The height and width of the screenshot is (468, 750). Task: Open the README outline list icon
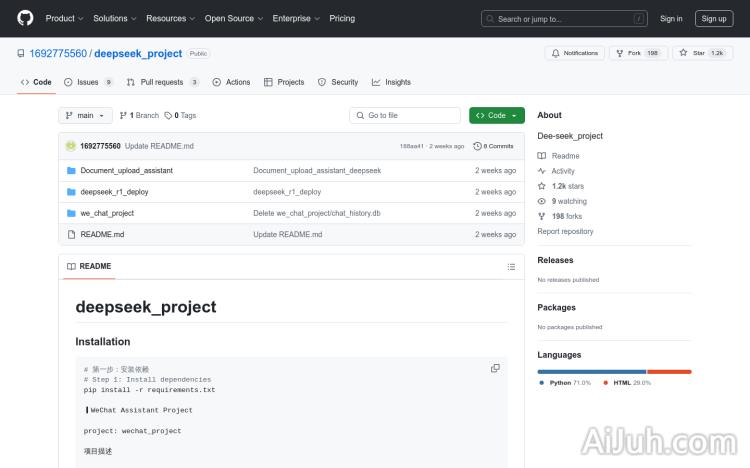coord(511,267)
